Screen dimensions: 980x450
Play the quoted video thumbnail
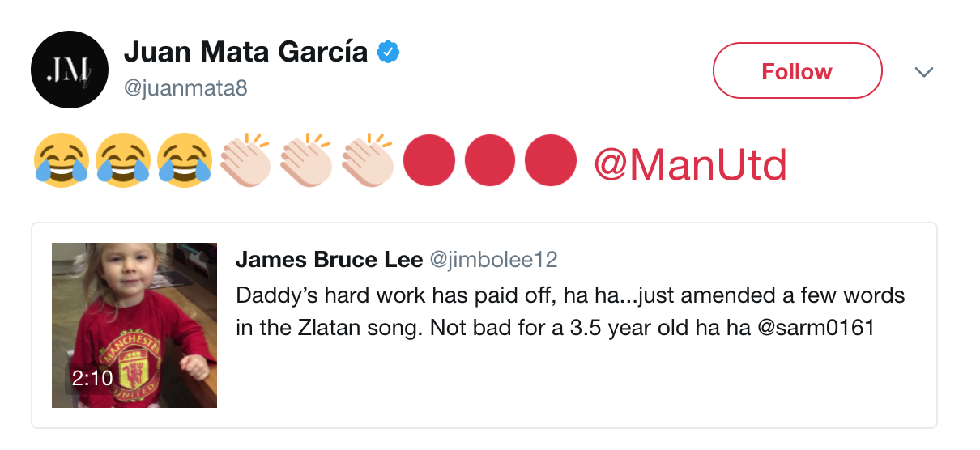(x=134, y=325)
